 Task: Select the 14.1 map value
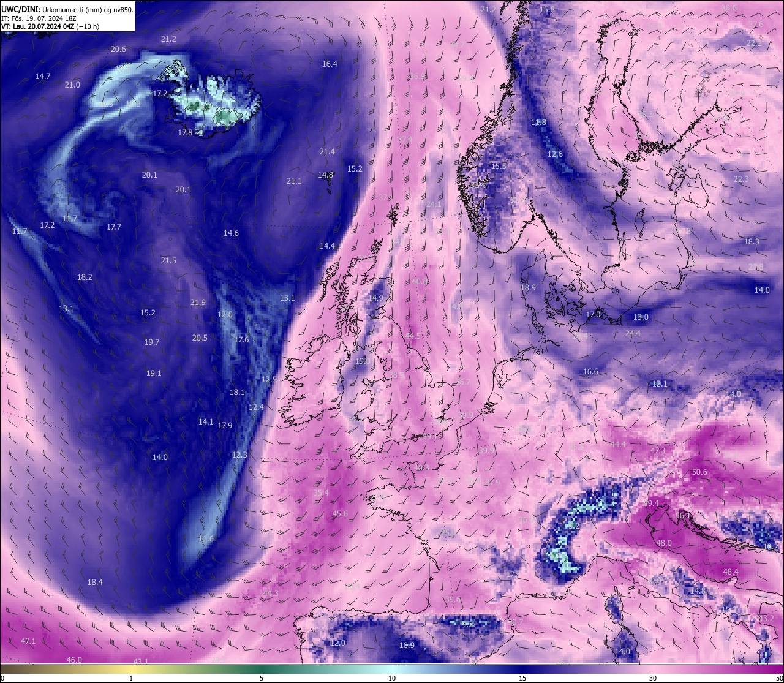click(x=206, y=422)
